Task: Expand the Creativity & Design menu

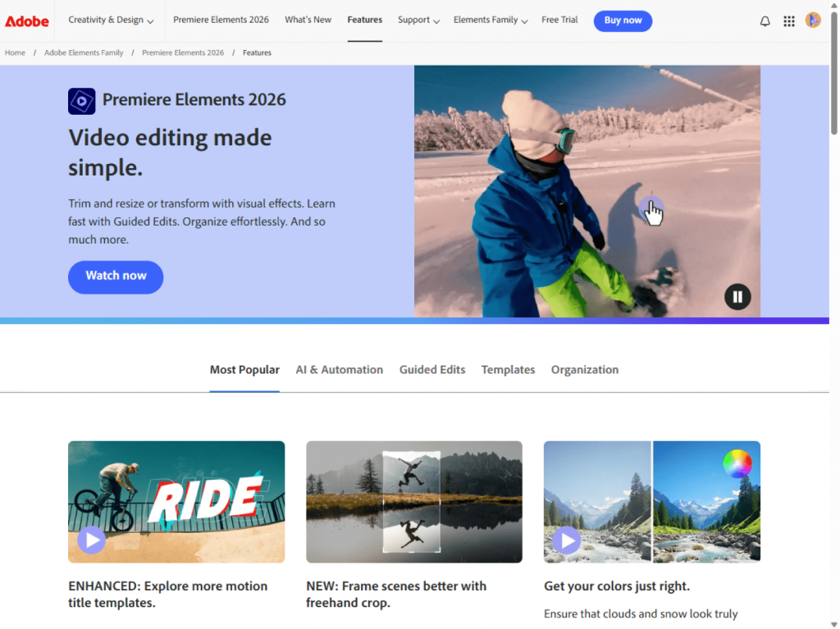Action: [111, 21]
